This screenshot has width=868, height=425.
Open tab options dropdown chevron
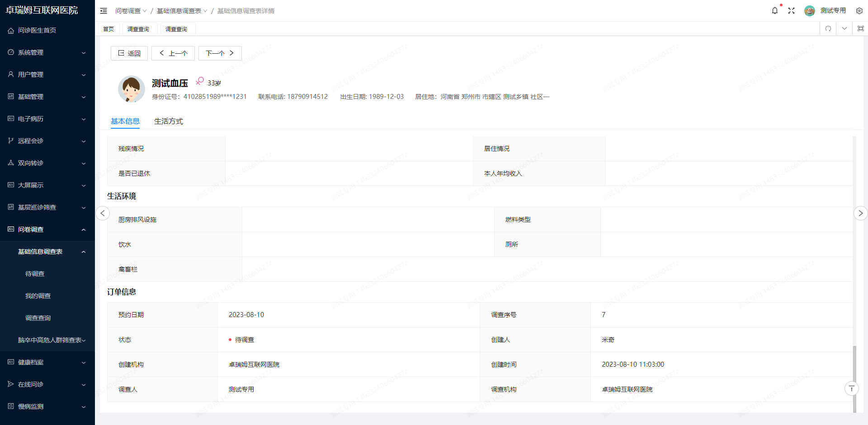[x=844, y=28]
